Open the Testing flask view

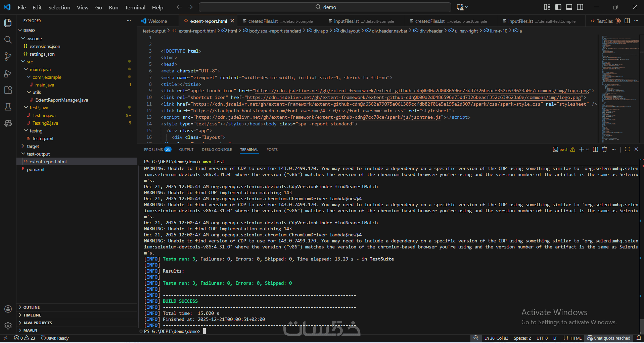coord(8,107)
